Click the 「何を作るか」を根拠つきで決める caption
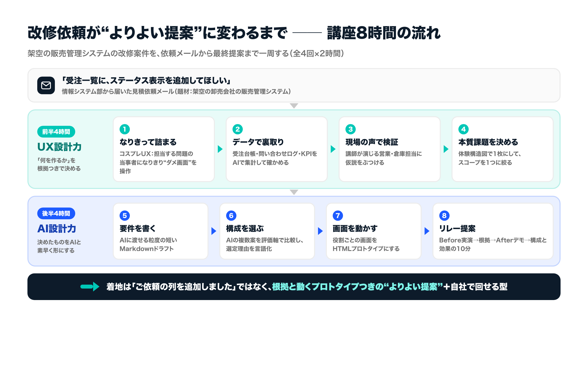 click(x=59, y=164)
